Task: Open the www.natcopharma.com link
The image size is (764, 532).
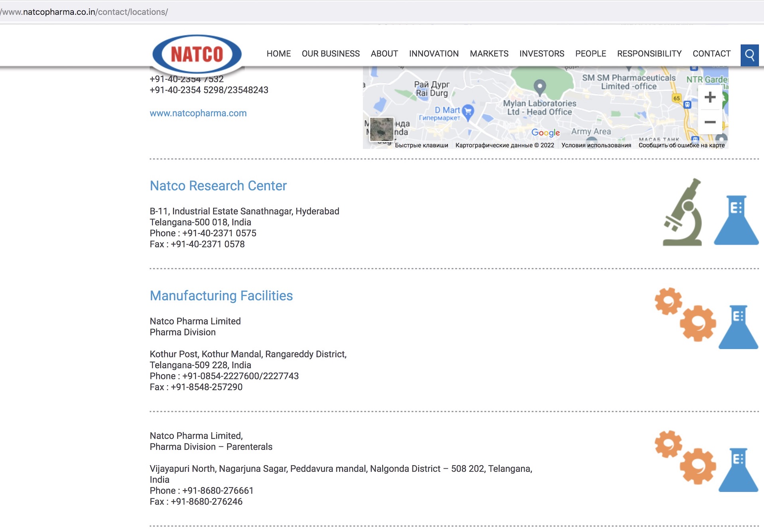Action: (198, 113)
